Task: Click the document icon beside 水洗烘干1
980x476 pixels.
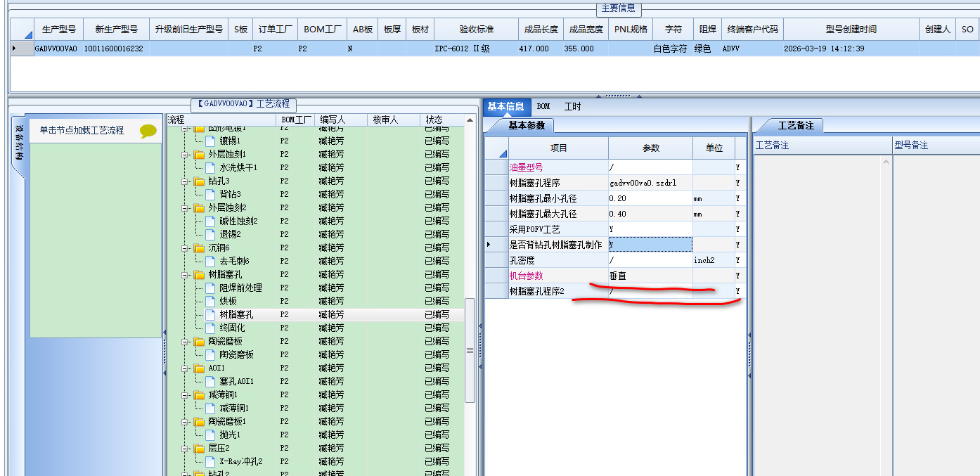Action: click(x=210, y=167)
